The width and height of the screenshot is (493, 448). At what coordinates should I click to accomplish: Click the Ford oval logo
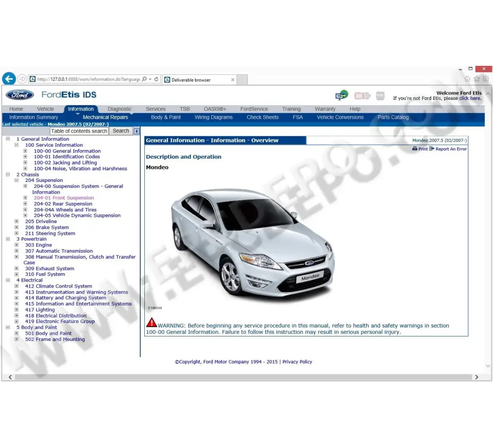(20, 95)
